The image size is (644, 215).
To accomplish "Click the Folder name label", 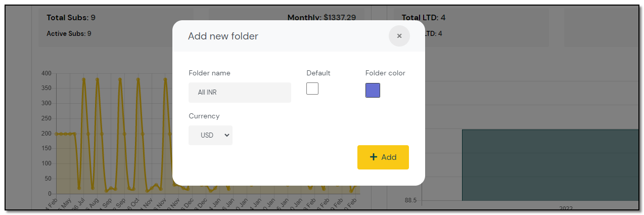I will tap(209, 73).
